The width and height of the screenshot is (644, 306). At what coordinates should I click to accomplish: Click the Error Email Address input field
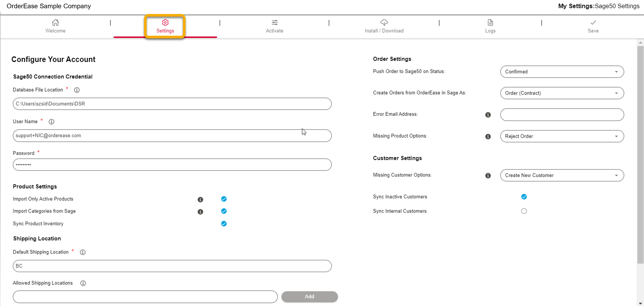(562, 115)
